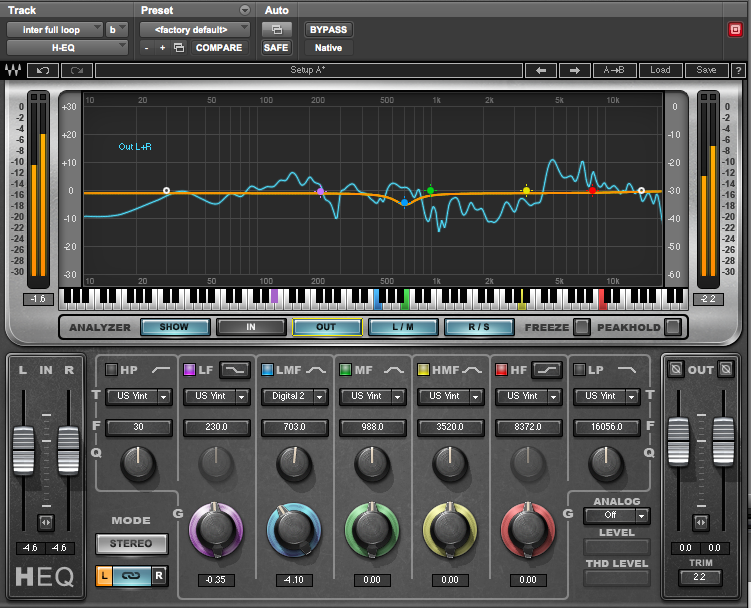Click the input fader link arrows icon
Screen dimensions: 751x608
tap(45, 522)
